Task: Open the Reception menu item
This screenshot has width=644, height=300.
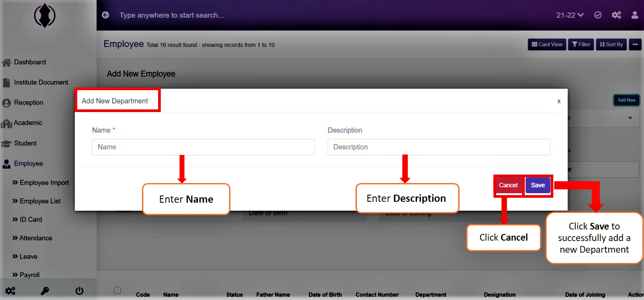Action: click(29, 103)
